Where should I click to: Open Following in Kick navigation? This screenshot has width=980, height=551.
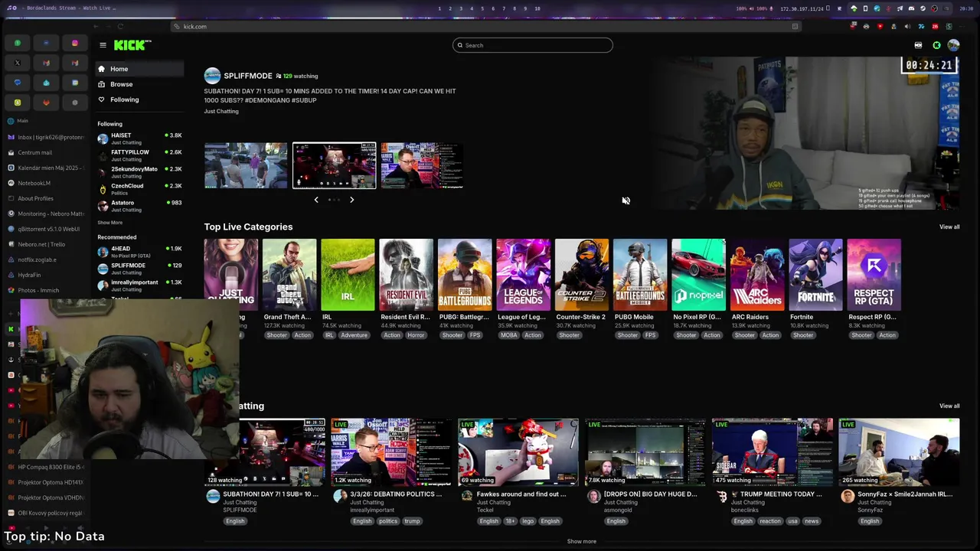[139, 99]
